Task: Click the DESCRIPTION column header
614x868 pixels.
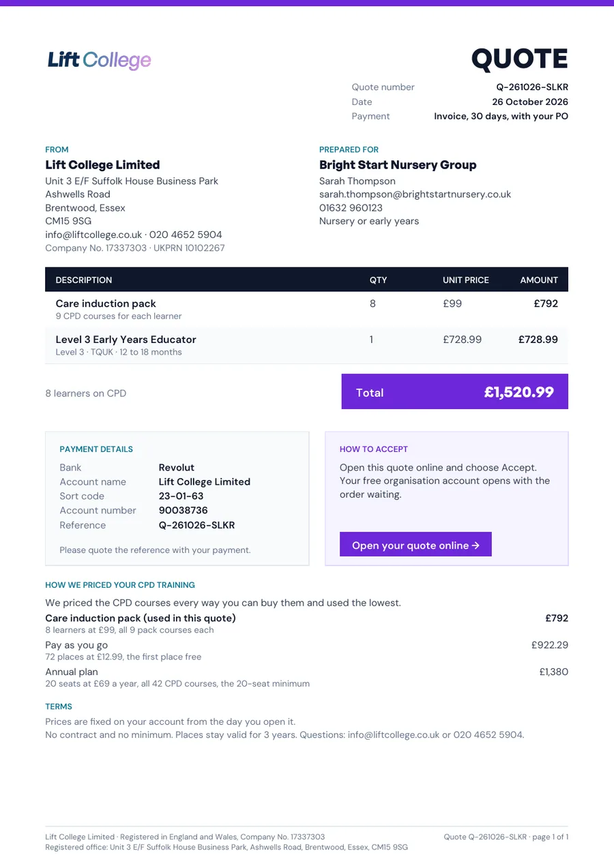Action: (x=84, y=280)
